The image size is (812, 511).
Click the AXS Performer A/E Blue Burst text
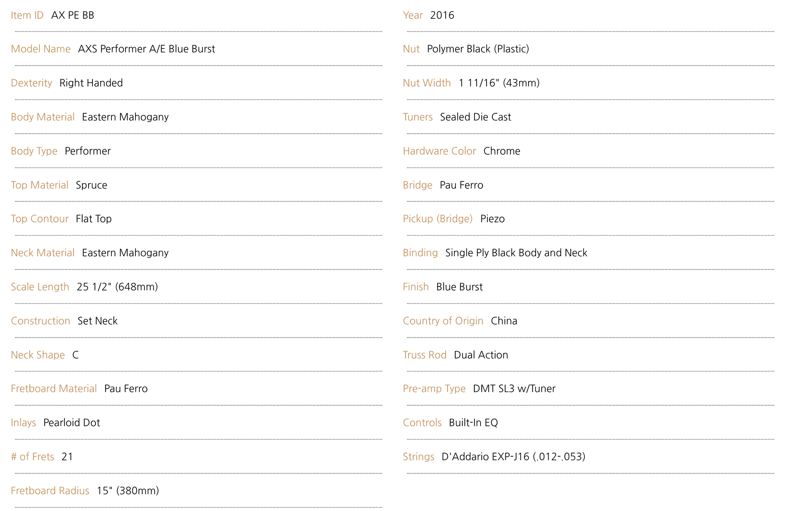[x=146, y=49]
